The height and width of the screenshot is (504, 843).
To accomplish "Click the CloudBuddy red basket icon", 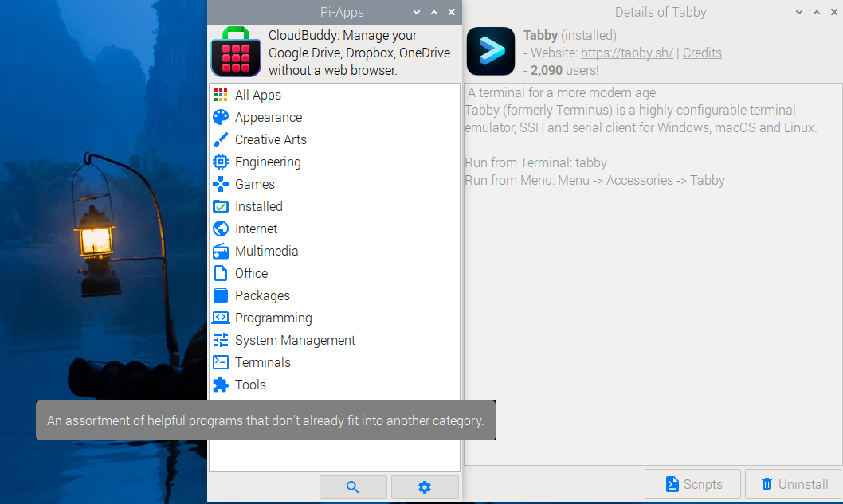I will click(236, 52).
